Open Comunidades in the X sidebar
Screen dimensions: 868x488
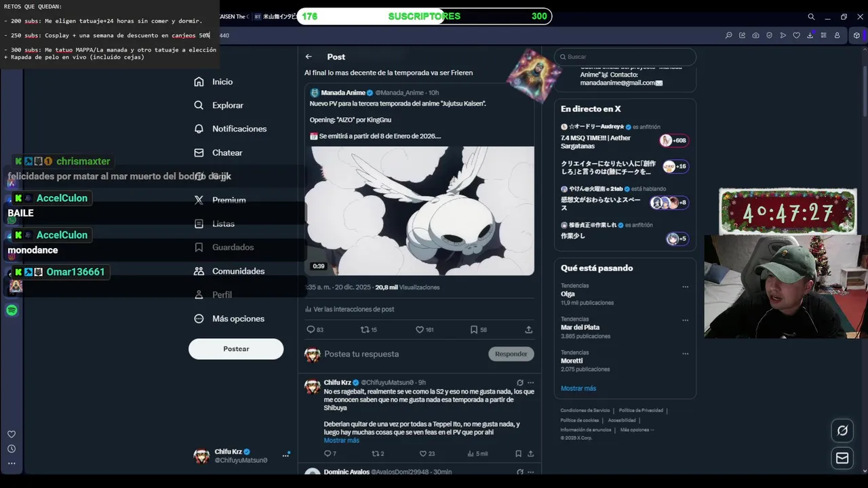pos(229,271)
